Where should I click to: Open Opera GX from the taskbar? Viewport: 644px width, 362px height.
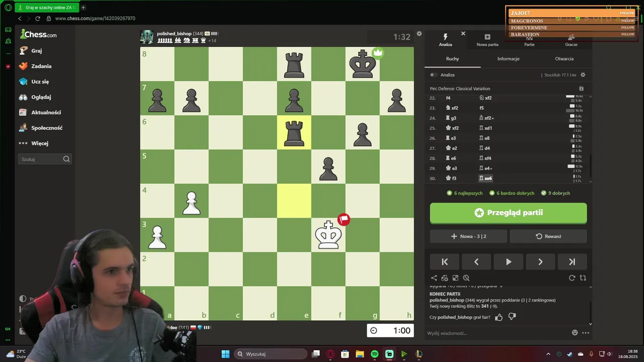click(x=331, y=354)
